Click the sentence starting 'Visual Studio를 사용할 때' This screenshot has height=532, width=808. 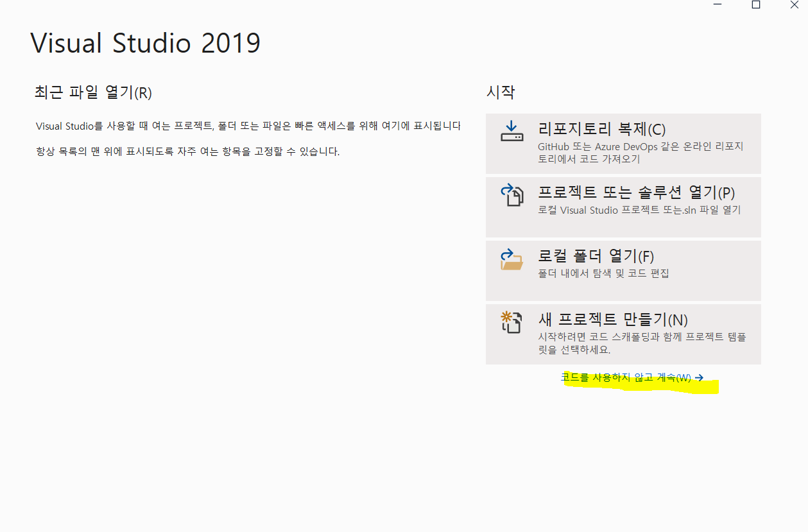(248, 126)
